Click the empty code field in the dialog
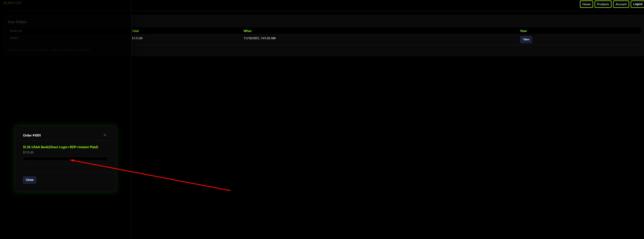 65,159
